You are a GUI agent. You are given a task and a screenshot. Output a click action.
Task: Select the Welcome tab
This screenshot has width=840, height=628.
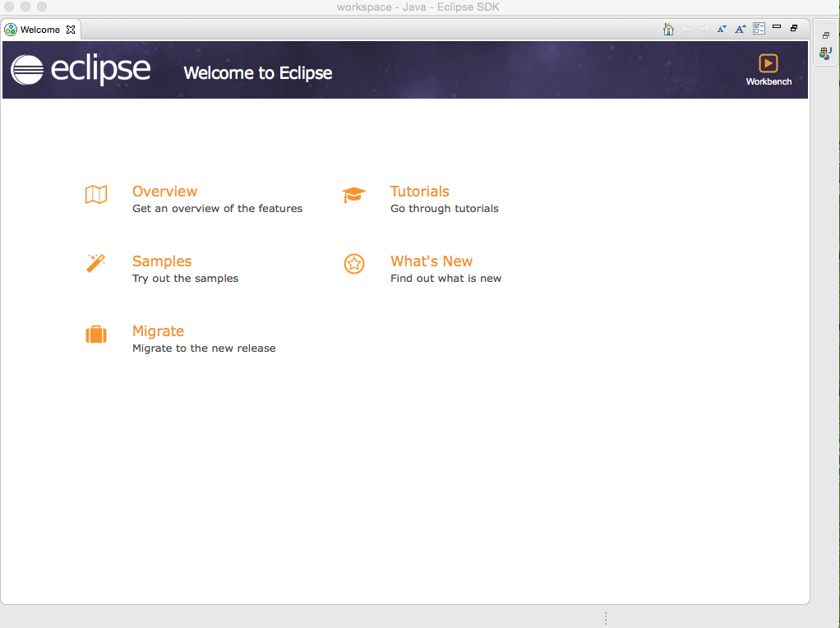pyautogui.click(x=40, y=30)
